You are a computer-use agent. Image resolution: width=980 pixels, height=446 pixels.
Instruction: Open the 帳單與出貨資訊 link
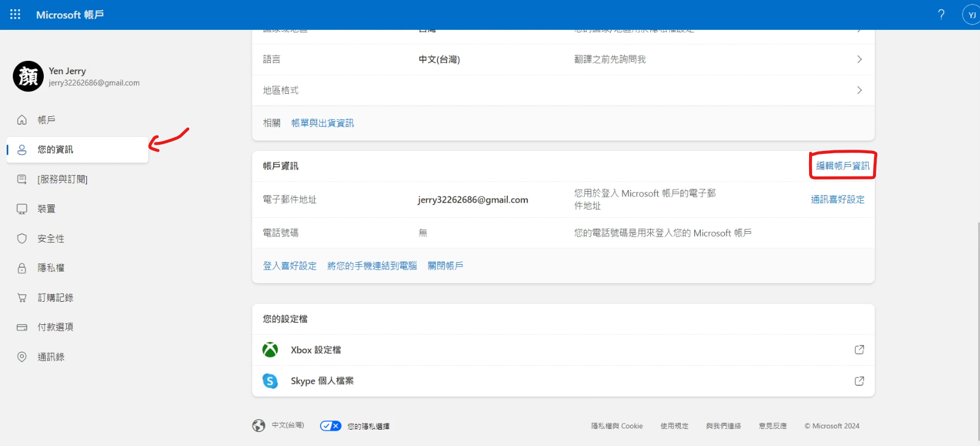(x=322, y=123)
